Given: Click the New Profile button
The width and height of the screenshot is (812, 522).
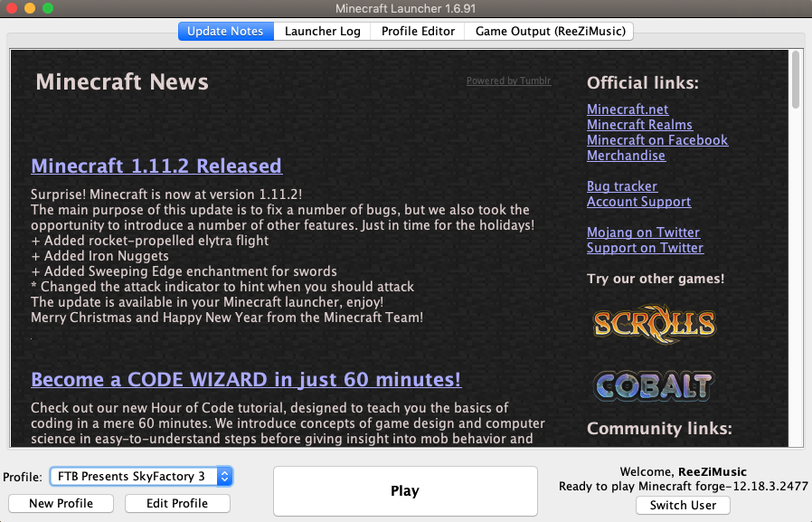Looking at the screenshot, I should 61,503.
